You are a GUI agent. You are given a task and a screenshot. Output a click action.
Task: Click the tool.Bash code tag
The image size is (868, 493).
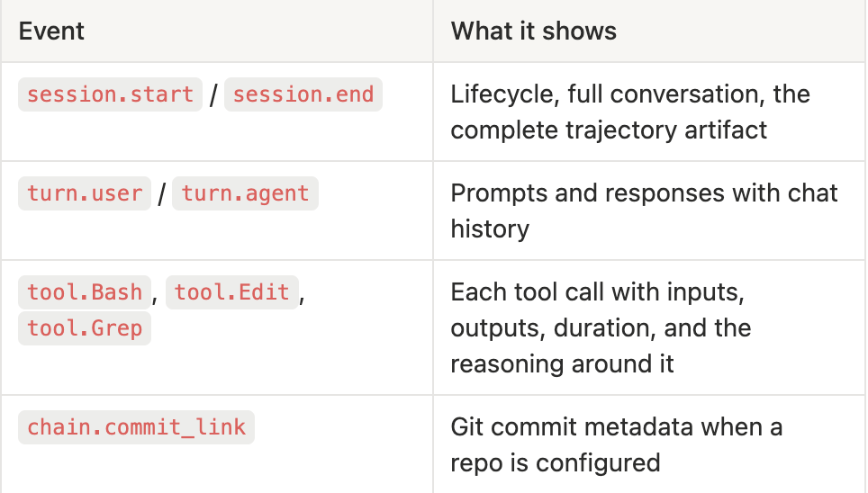tap(85, 292)
